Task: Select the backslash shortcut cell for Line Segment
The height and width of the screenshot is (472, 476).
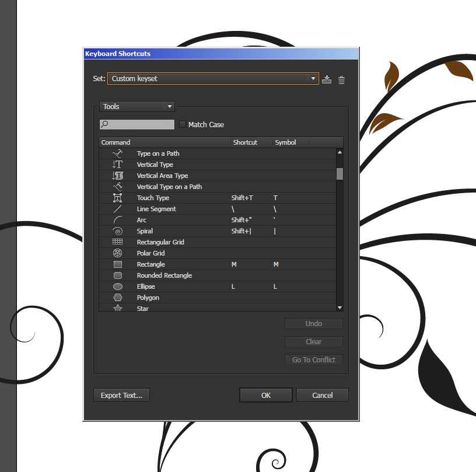Action: coord(233,209)
